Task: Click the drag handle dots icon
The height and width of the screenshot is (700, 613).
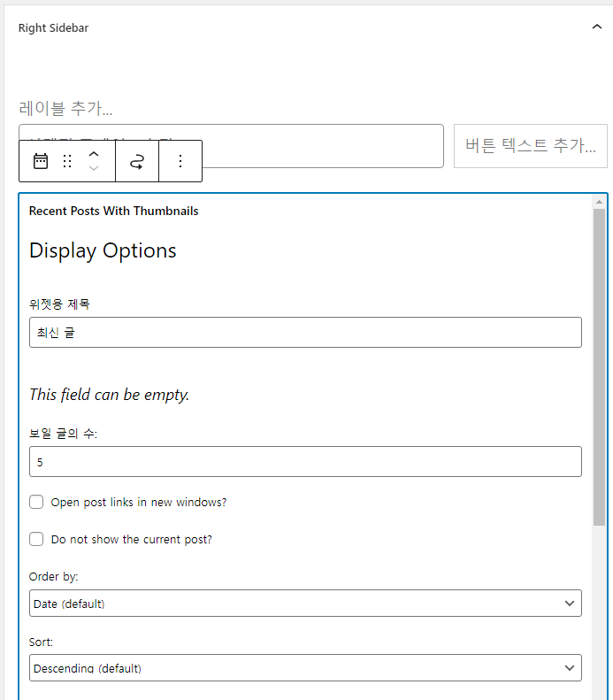Action: pos(67,161)
